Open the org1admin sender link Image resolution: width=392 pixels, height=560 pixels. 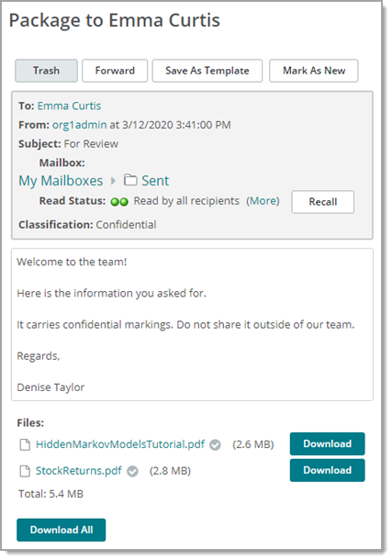coord(80,125)
